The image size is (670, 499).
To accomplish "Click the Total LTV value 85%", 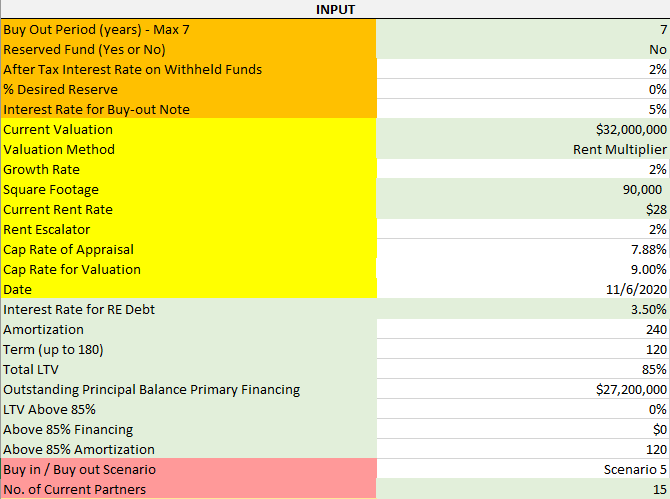I will click(523, 370).
